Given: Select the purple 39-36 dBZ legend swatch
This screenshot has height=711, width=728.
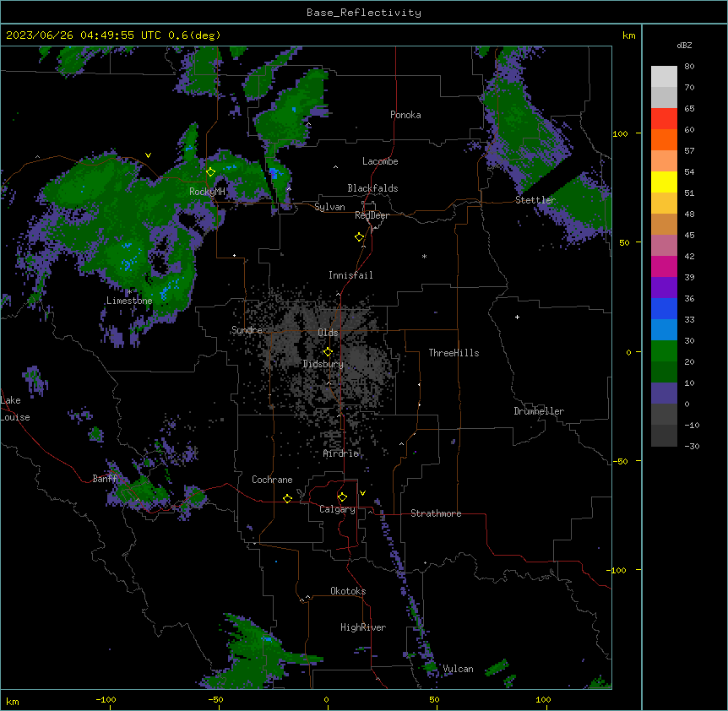Looking at the screenshot, I should click(x=664, y=288).
